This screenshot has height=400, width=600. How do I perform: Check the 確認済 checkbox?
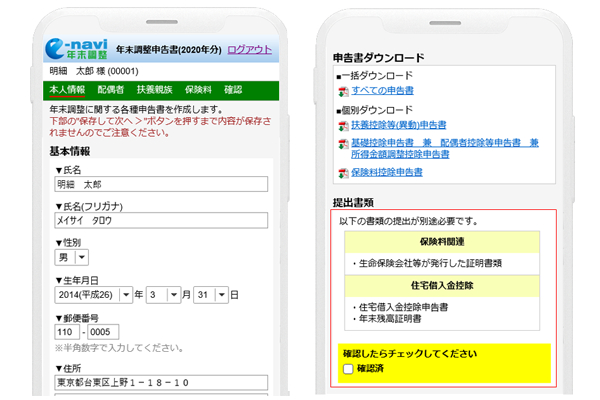pyautogui.click(x=347, y=369)
